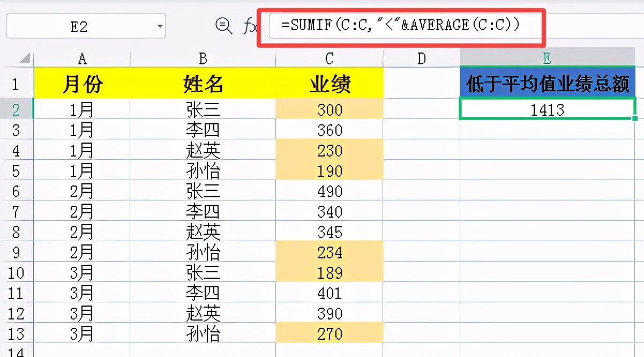Click 张三 in row 10
This screenshot has width=644, height=357.
[x=203, y=272]
